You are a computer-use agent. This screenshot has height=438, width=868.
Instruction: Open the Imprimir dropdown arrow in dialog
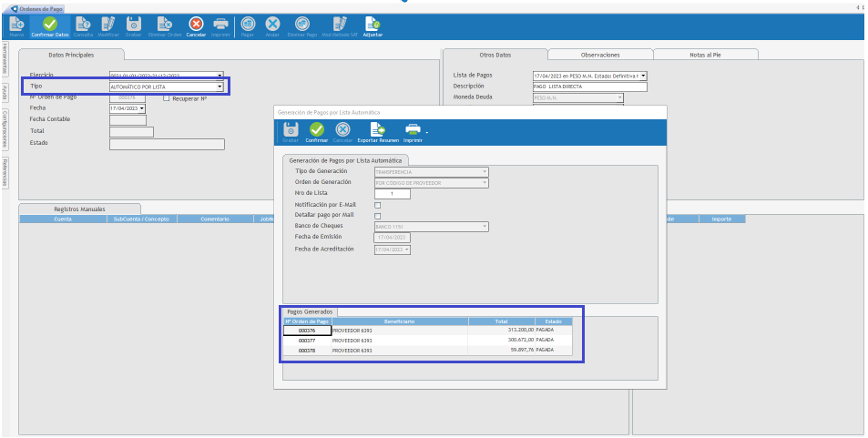tap(425, 133)
